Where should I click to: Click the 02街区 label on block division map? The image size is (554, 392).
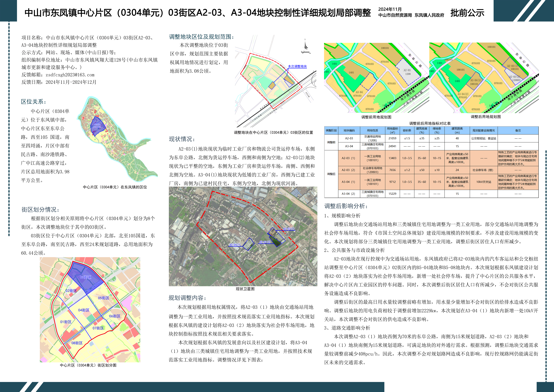71,291
